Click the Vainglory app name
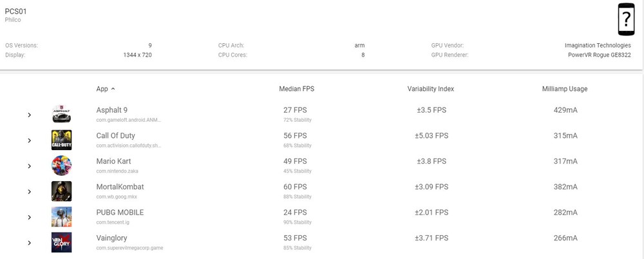This screenshot has width=644, height=259. 113,238
